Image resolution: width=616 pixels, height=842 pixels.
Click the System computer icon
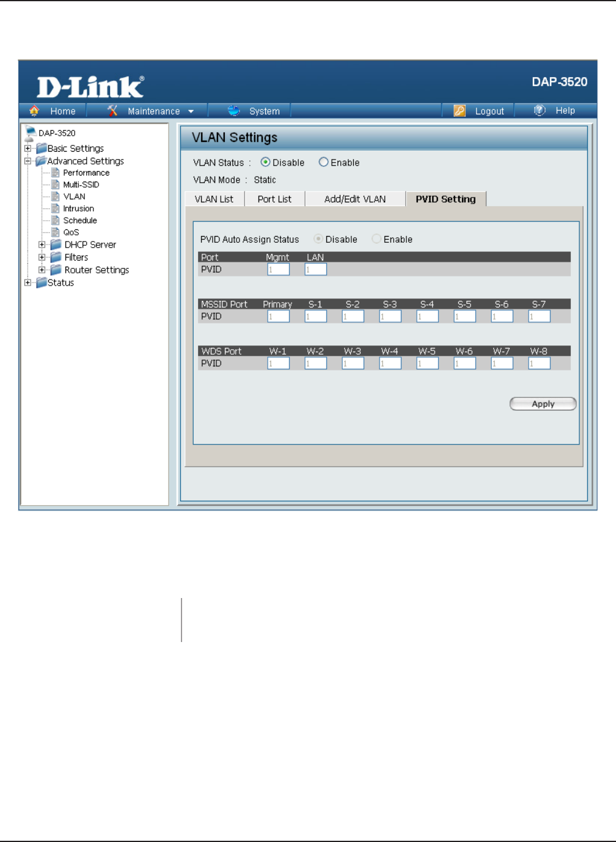(x=233, y=111)
